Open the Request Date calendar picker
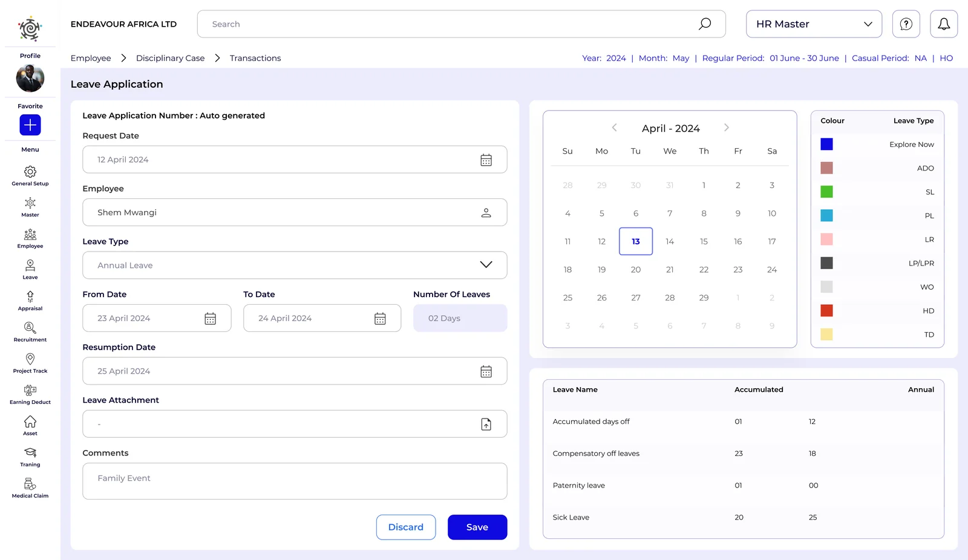Image resolution: width=968 pixels, height=560 pixels. 486,160
